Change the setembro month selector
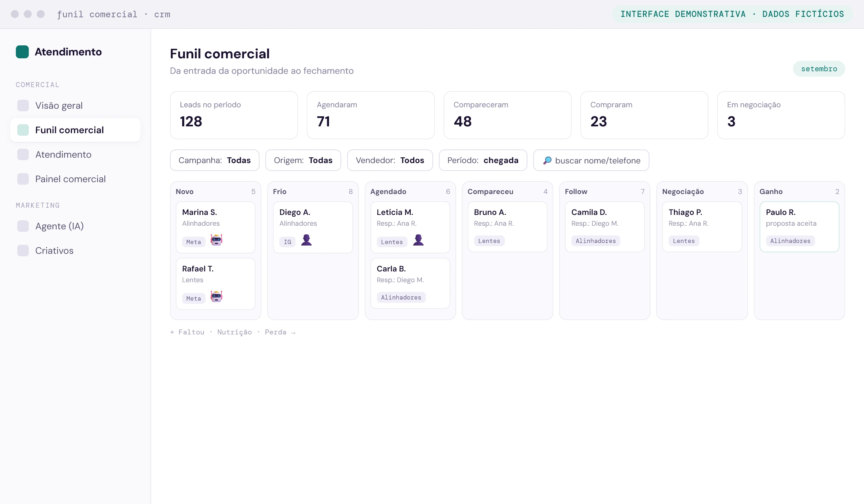Viewport: 864px width, 504px height. click(819, 69)
